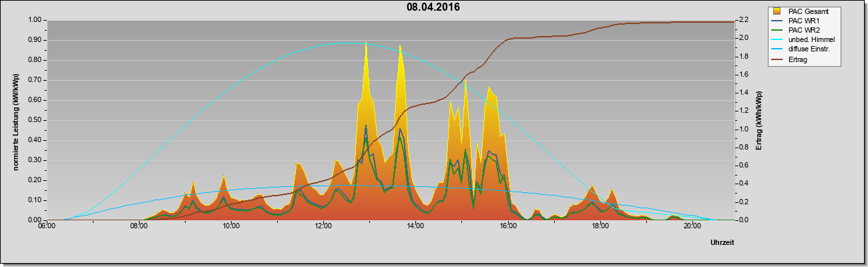Click the chart title 08.04.2016

pos(433,7)
